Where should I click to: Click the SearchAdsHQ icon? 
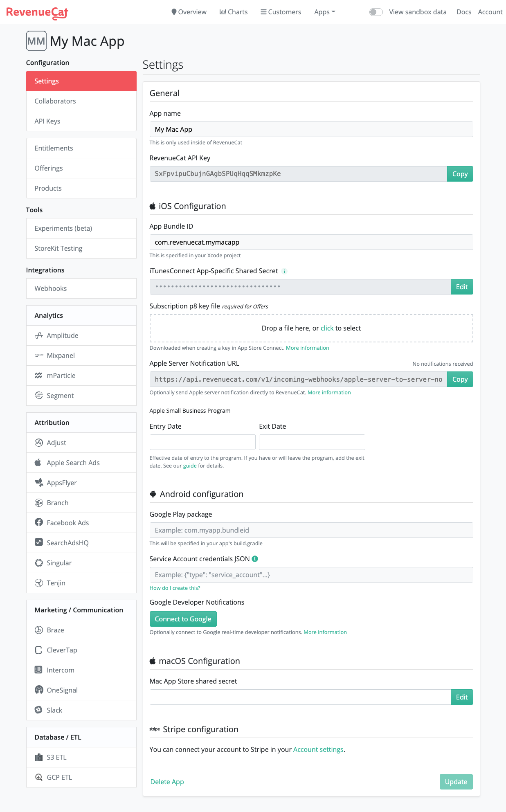coord(39,542)
